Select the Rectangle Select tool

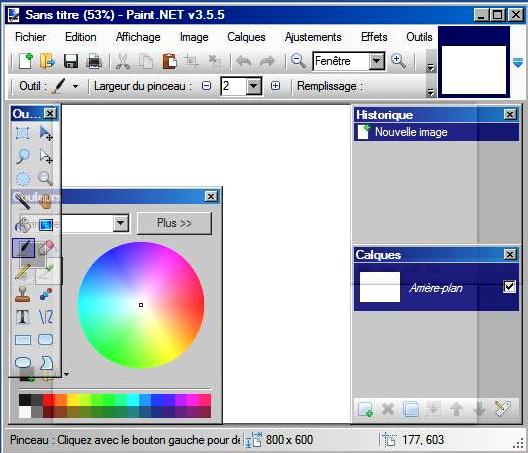tap(23, 133)
